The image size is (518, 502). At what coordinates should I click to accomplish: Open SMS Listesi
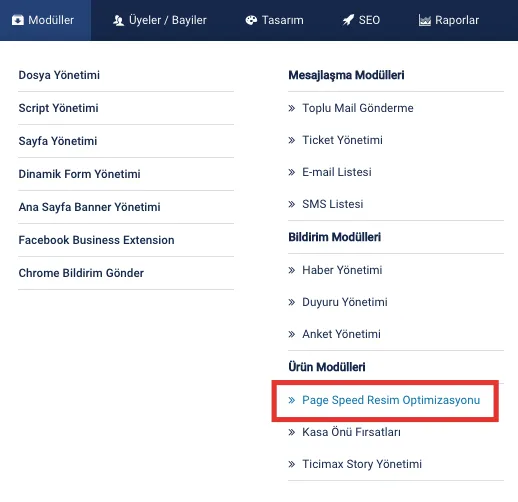click(333, 204)
